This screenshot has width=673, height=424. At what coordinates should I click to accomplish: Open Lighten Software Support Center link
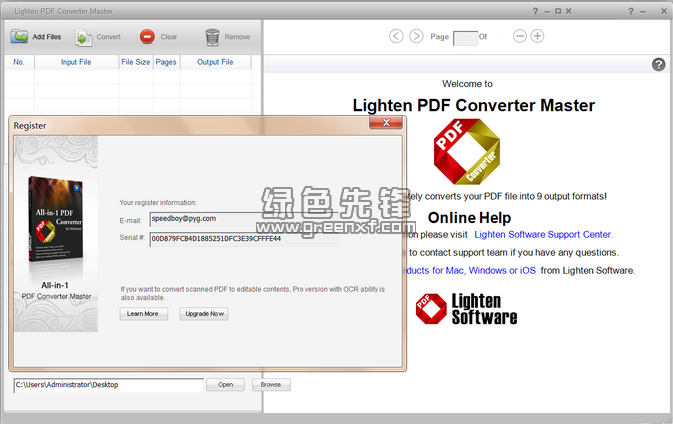[x=543, y=235]
